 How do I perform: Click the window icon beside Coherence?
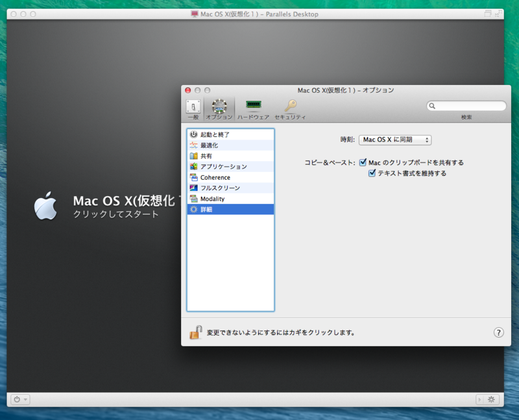tap(193, 177)
